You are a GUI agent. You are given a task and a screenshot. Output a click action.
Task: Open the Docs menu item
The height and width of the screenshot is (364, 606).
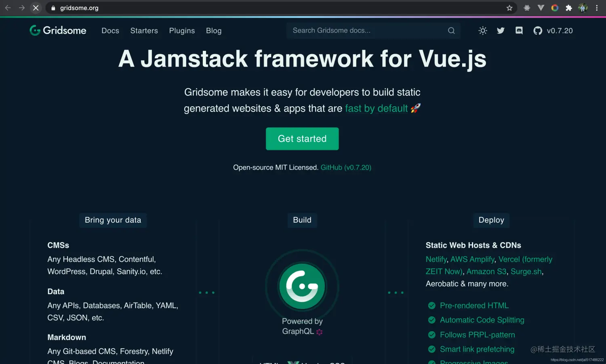tap(110, 31)
